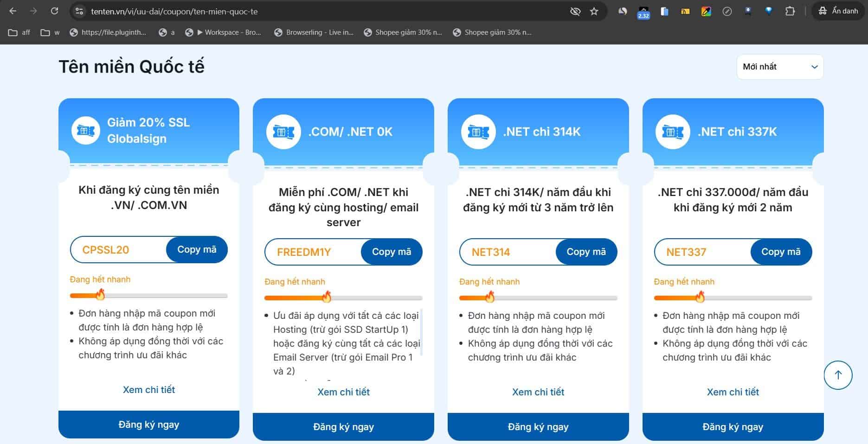868x444 pixels.
Task: Click the ticket icon on the .NET chỉ 314K coupon
Action: 478,132
